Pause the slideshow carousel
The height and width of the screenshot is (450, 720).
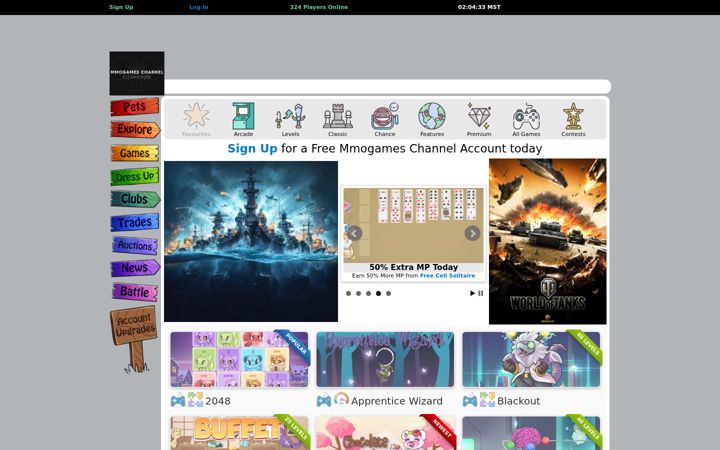click(x=481, y=293)
